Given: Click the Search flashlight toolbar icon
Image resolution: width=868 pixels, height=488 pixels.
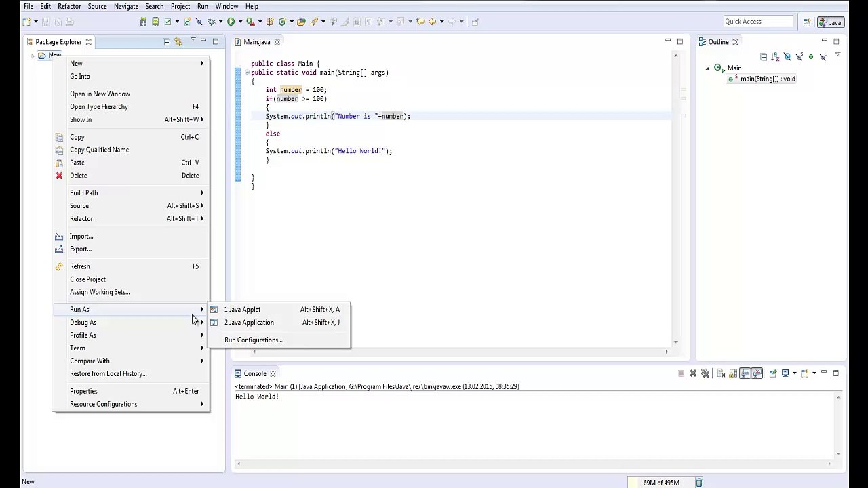Looking at the screenshot, I should (x=313, y=22).
